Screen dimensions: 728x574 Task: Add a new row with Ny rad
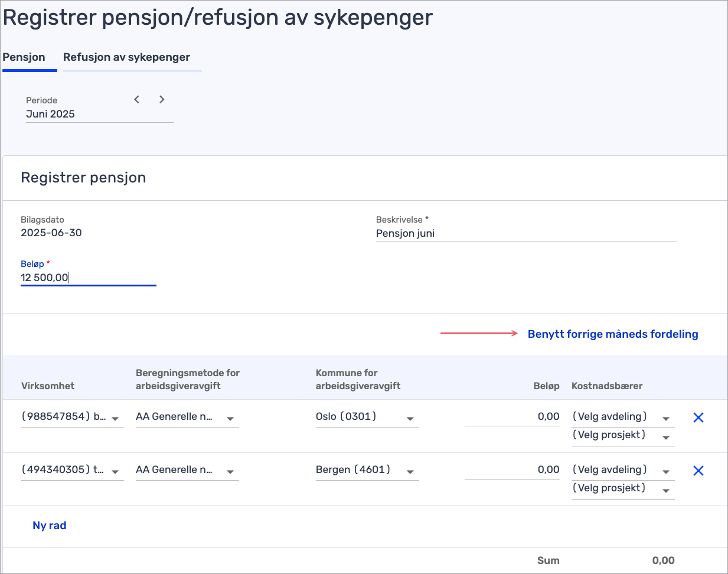click(x=50, y=526)
